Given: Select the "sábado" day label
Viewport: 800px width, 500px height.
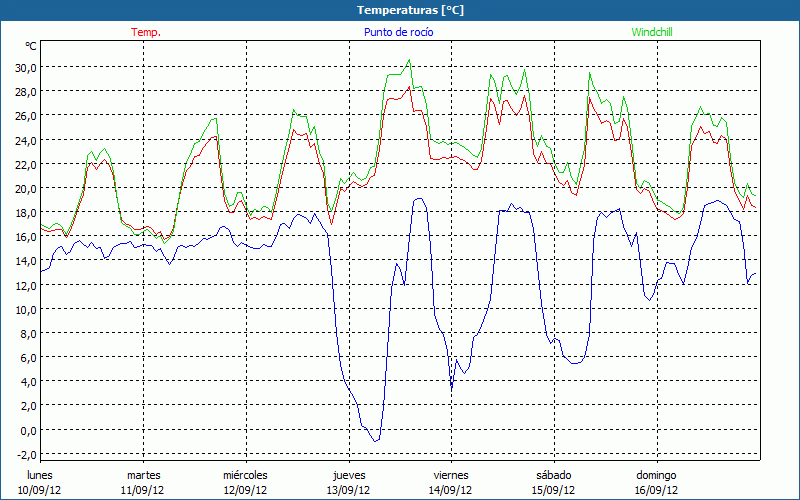Looking at the screenshot, I should [553, 475].
